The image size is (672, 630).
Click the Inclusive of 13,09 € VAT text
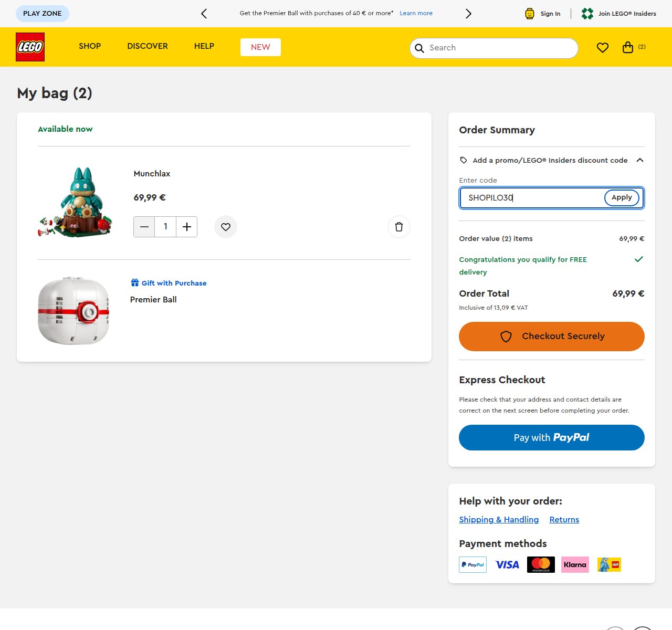pyautogui.click(x=493, y=308)
